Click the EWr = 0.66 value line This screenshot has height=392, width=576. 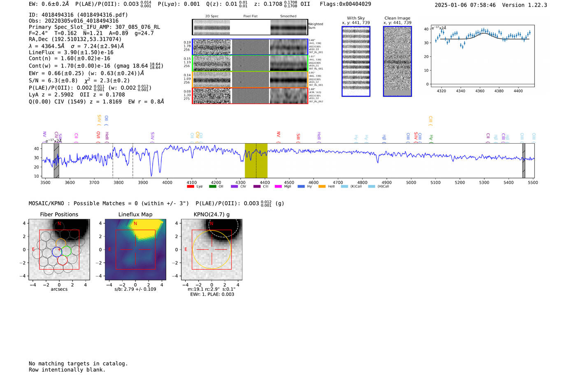tap(86, 73)
